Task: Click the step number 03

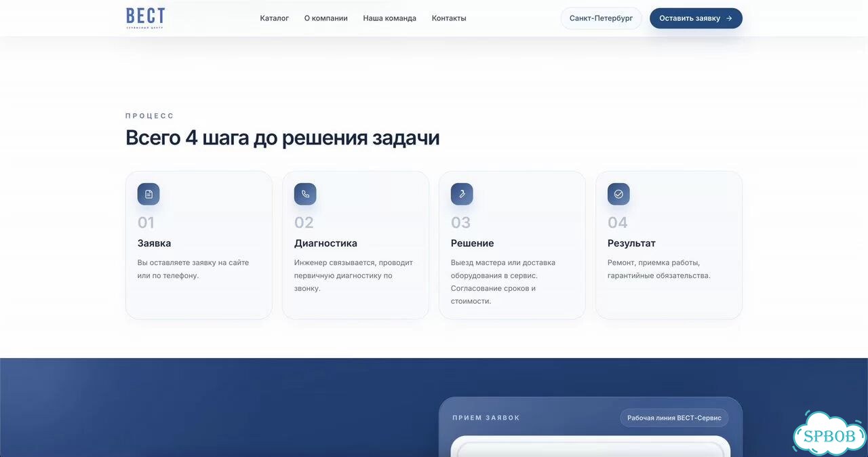Action: click(460, 222)
